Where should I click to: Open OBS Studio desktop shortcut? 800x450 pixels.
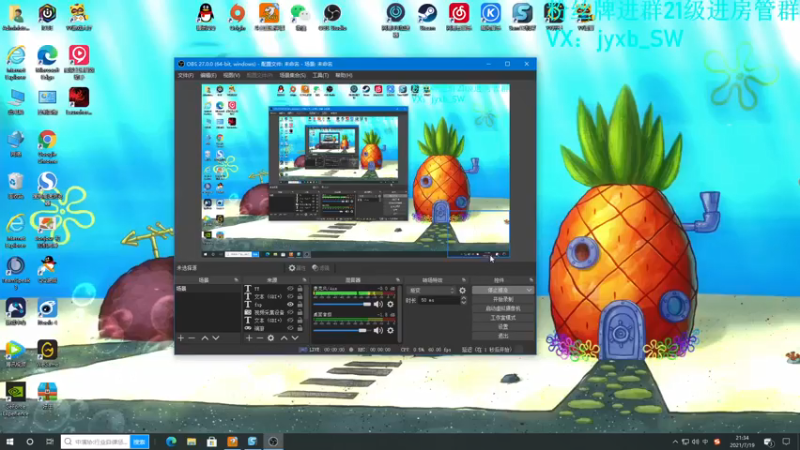coord(332,17)
